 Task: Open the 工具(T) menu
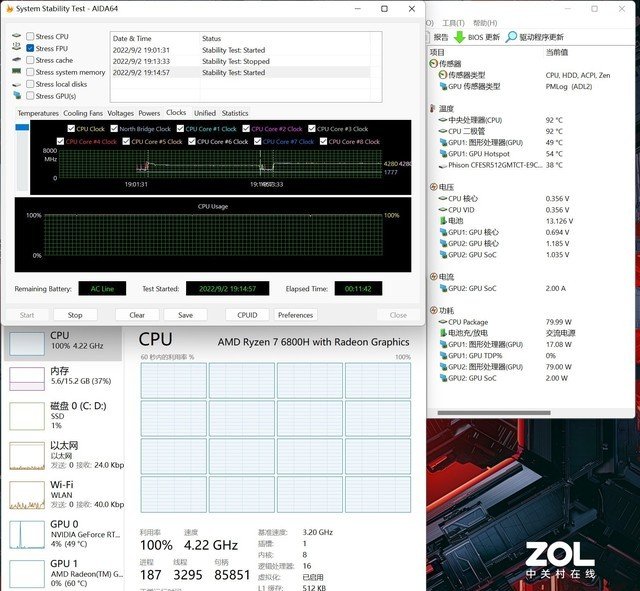[x=453, y=23]
